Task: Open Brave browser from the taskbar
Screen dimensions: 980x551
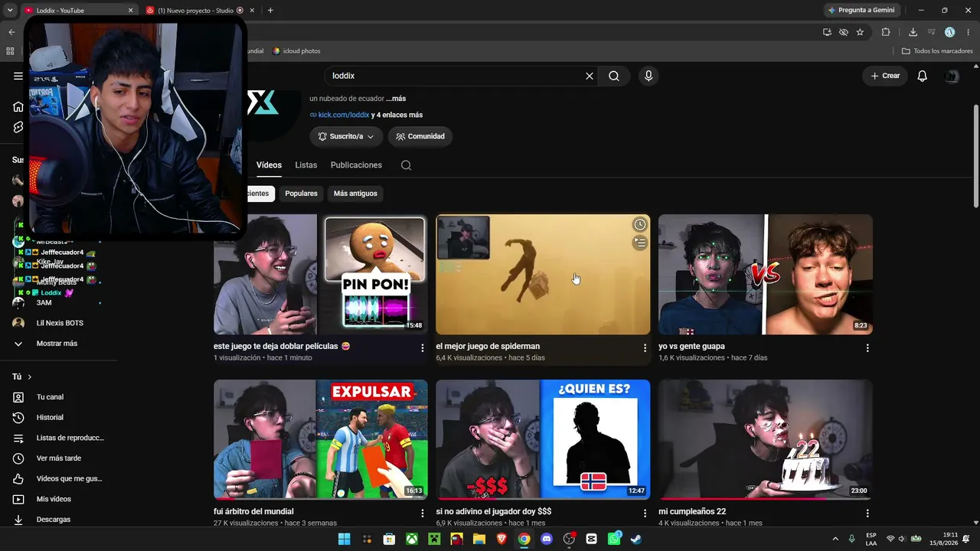Action: tap(501, 539)
